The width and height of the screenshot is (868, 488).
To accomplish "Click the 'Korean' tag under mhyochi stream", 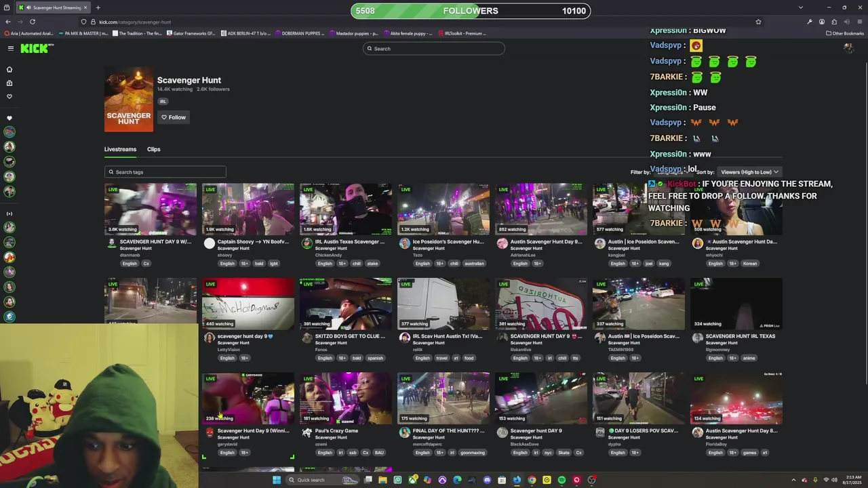I will pos(750,264).
